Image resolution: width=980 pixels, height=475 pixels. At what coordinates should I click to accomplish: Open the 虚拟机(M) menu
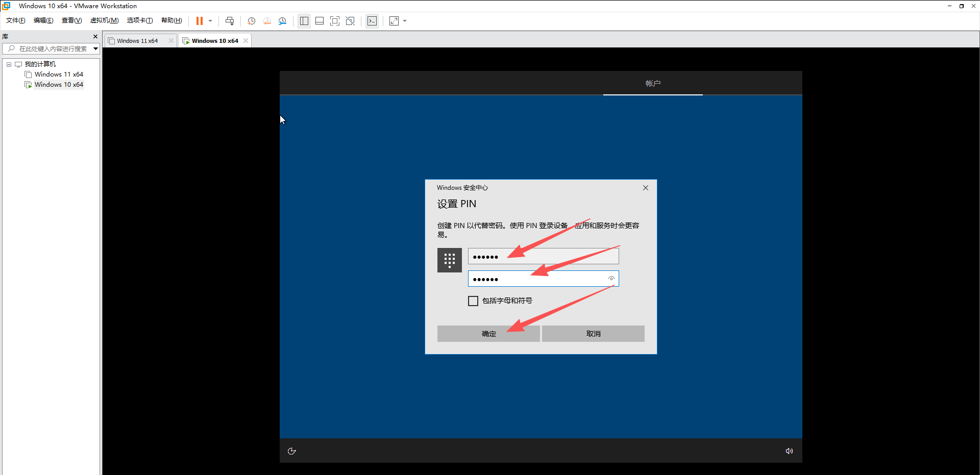(104, 20)
